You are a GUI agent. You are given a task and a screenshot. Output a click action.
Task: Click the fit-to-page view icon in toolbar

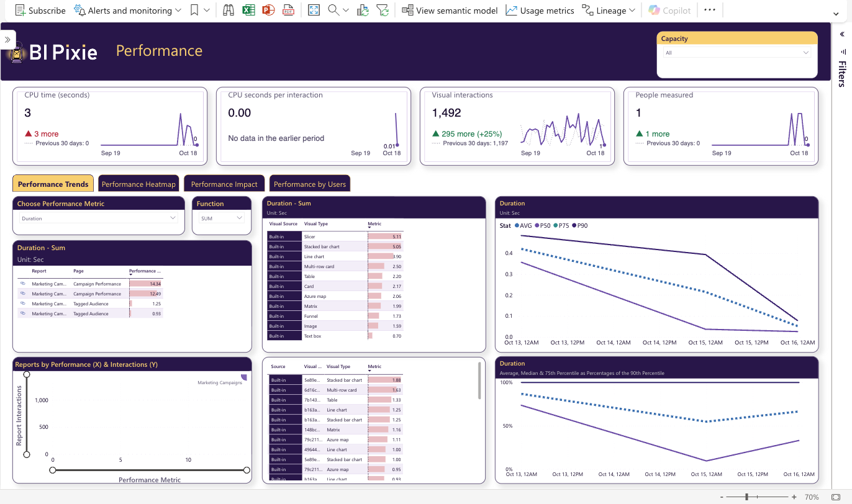pyautogui.click(x=314, y=11)
